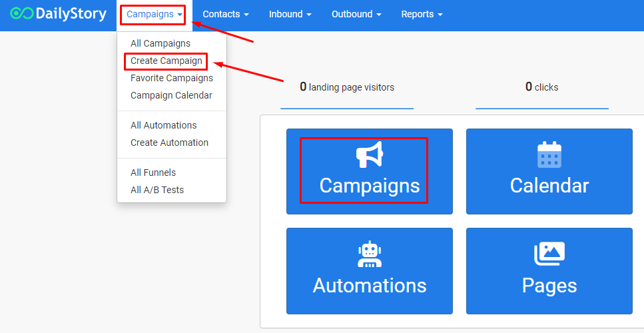Select All Automations menu item
Viewport: 644px width, 333px height.
tap(163, 125)
